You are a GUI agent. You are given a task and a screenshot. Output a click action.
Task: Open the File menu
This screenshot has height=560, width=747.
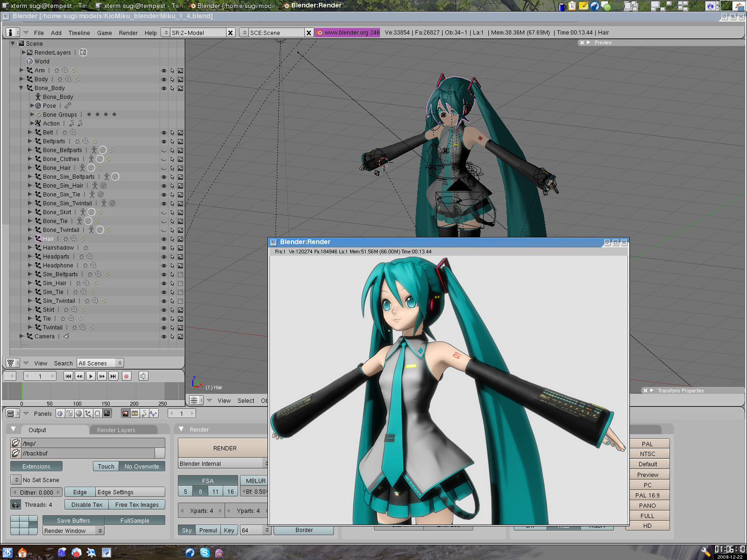(x=39, y=33)
